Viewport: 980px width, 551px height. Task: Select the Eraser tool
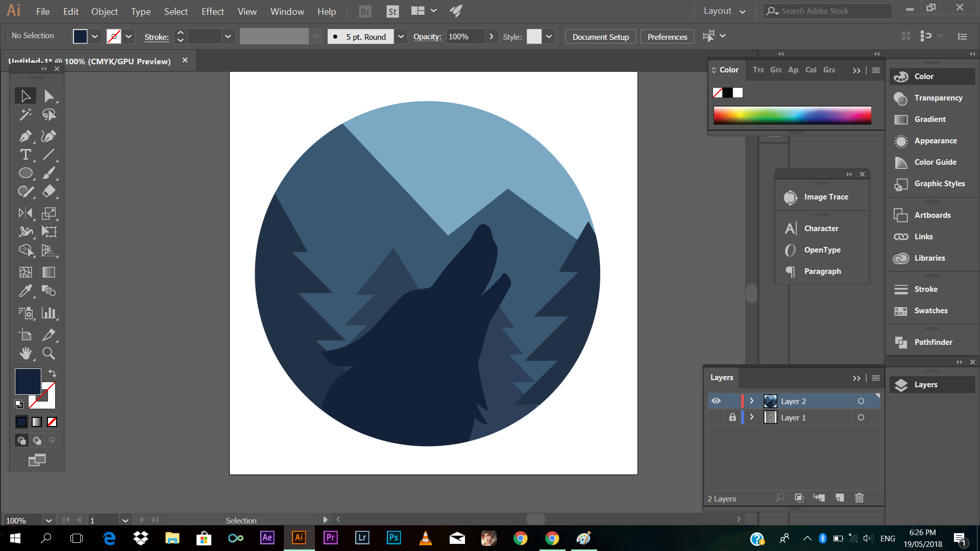point(49,191)
